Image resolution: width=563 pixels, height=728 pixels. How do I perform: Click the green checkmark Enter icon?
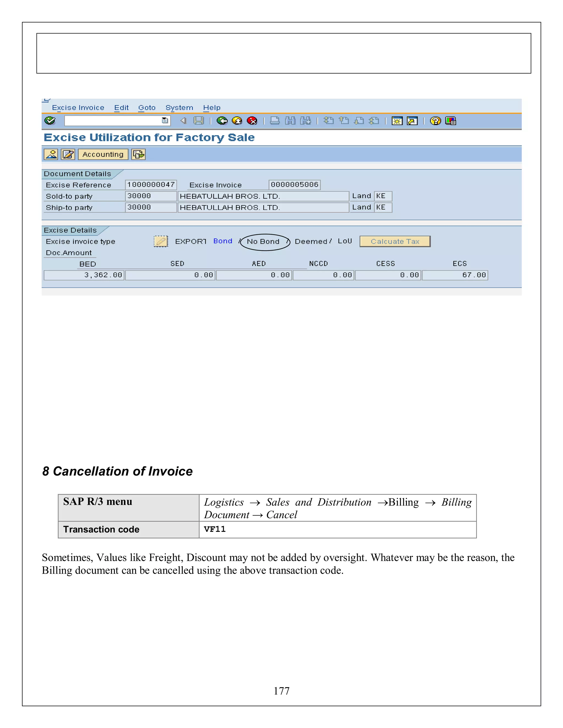pyautogui.click(x=50, y=121)
